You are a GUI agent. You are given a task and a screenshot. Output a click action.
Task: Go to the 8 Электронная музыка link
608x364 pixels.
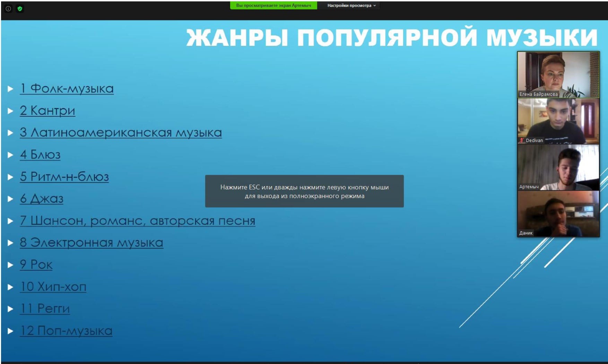click(92, 243)
